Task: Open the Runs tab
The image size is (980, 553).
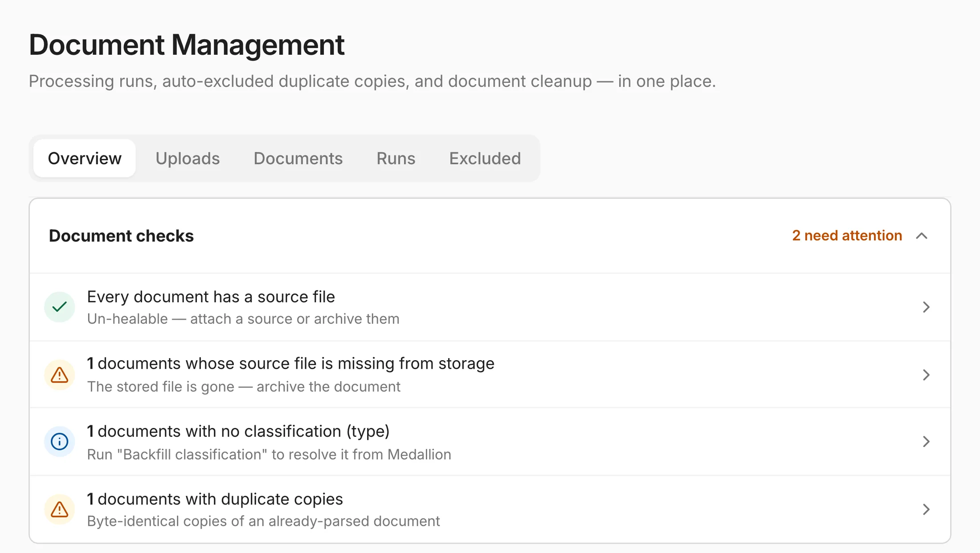Action: (396, 159)
